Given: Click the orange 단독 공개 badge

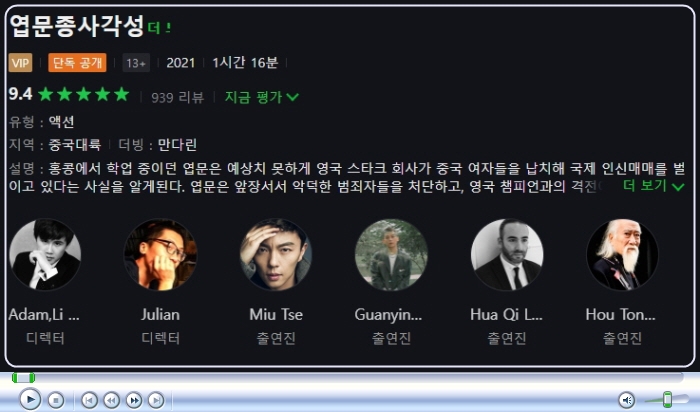Looking at the screenshot, I should [x=77, y=63].
